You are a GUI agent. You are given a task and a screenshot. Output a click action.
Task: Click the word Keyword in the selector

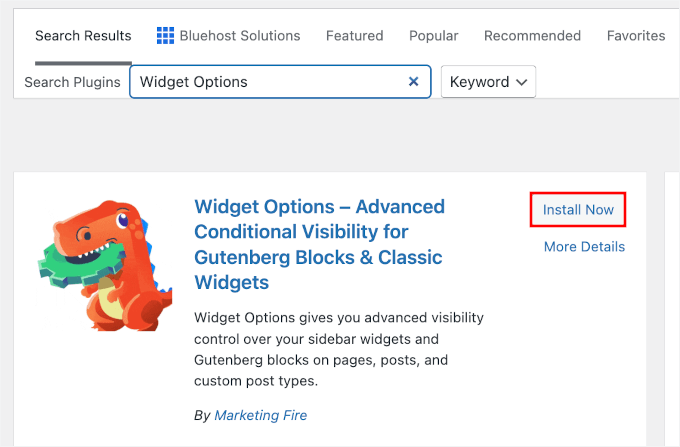pos(480,82)
